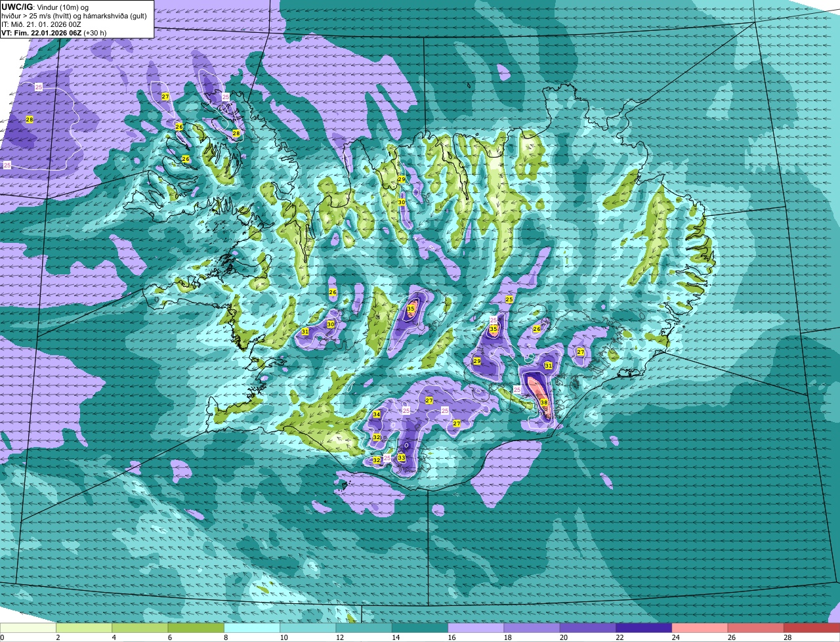This screenshot has width=840, height=642.
Task: Click the "28" tick on the color scale
Action: [788, 637]
